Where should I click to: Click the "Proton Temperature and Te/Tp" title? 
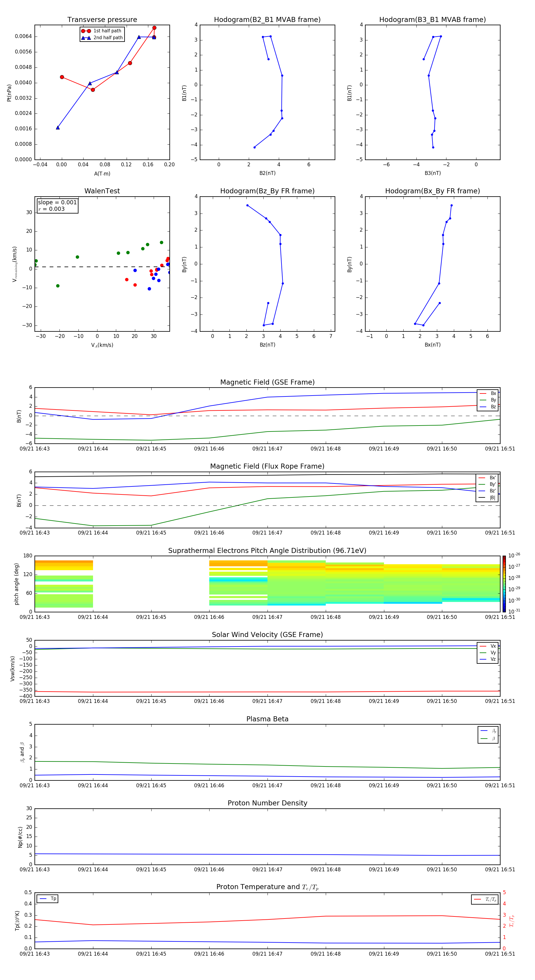(267, 887)
